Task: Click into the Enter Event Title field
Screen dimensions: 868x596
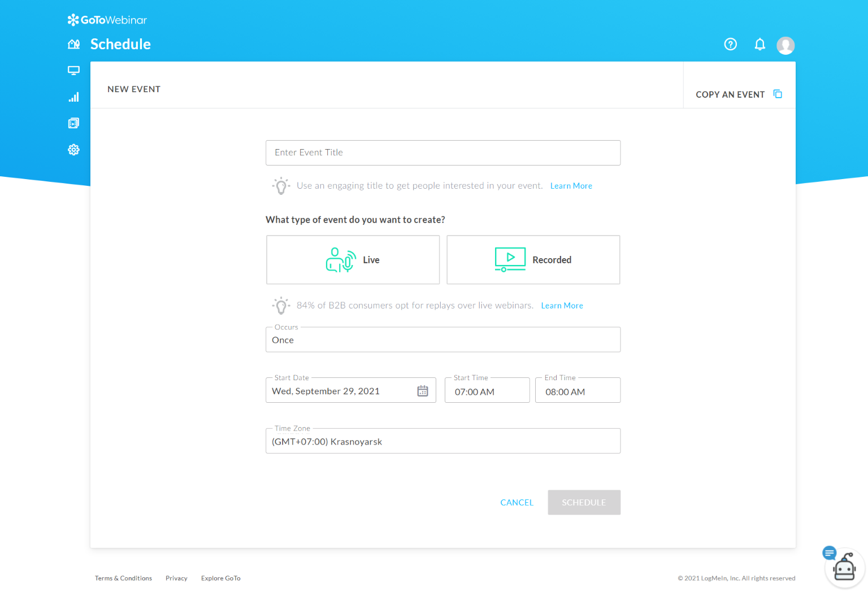Action: click(x=443, y=153)
